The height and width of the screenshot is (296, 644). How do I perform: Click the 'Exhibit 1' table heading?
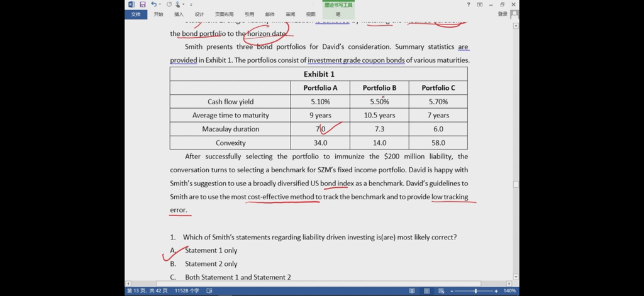pyautogui.click(x=319, y=74)
